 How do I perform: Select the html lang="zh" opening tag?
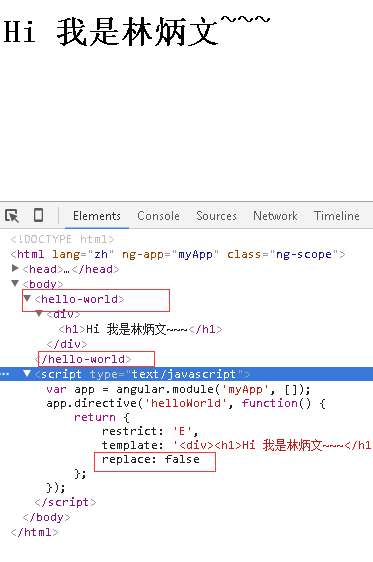point(178,254)
